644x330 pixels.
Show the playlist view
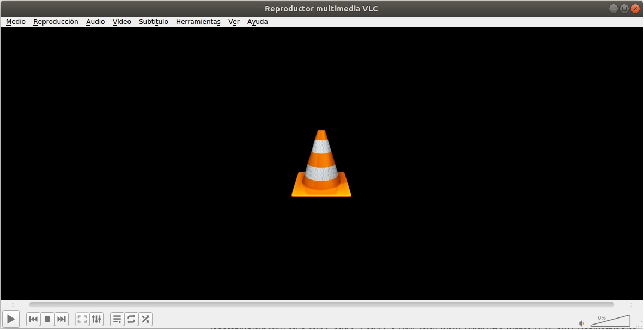pyautogui.click(x=117, y=319)
